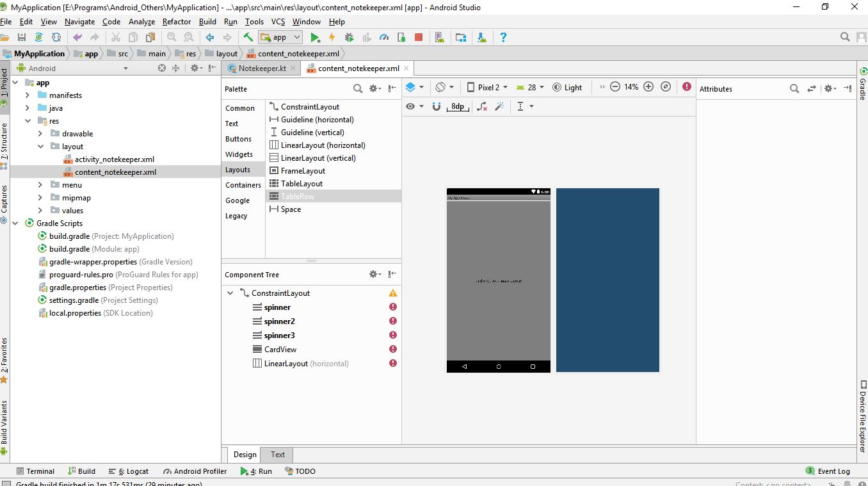Open the Refactor menu
The height and width of the screenshot is (486, 868).
point(177,21)
